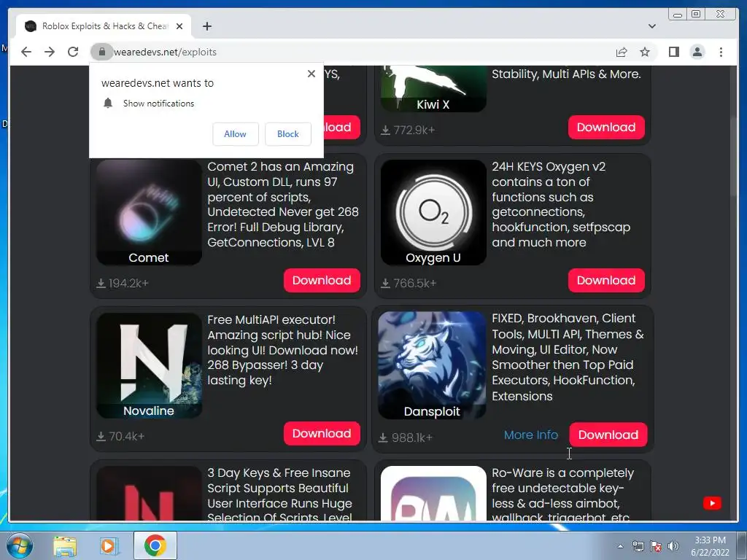
Task: Open the Oxygen U thumbnail image
Action: (x=433, y=212)
